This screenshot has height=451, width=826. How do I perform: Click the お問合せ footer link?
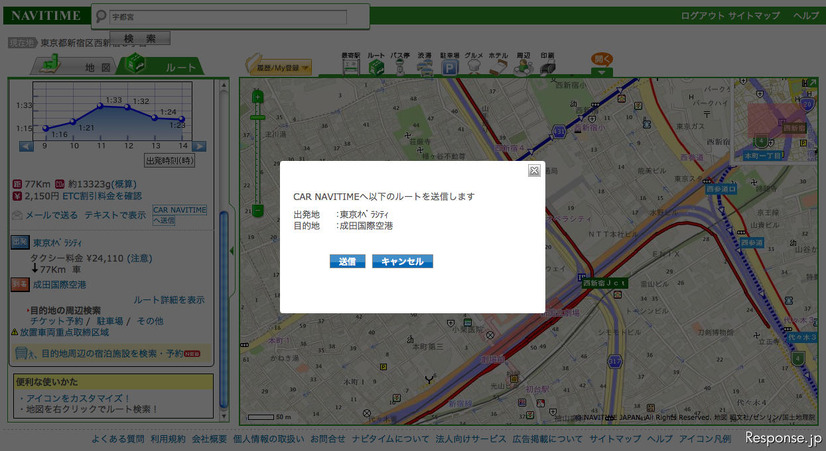[x=328, y=439]
